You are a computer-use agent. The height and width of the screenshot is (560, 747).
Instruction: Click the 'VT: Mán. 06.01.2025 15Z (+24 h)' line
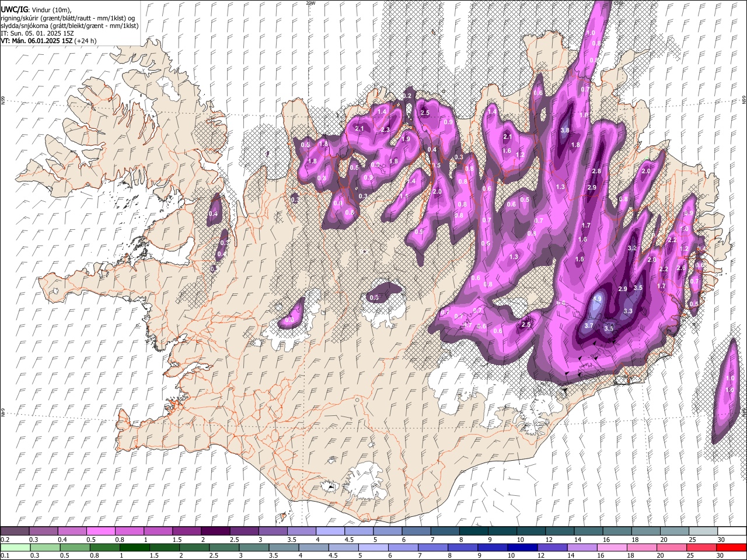[x=48, y=41]
